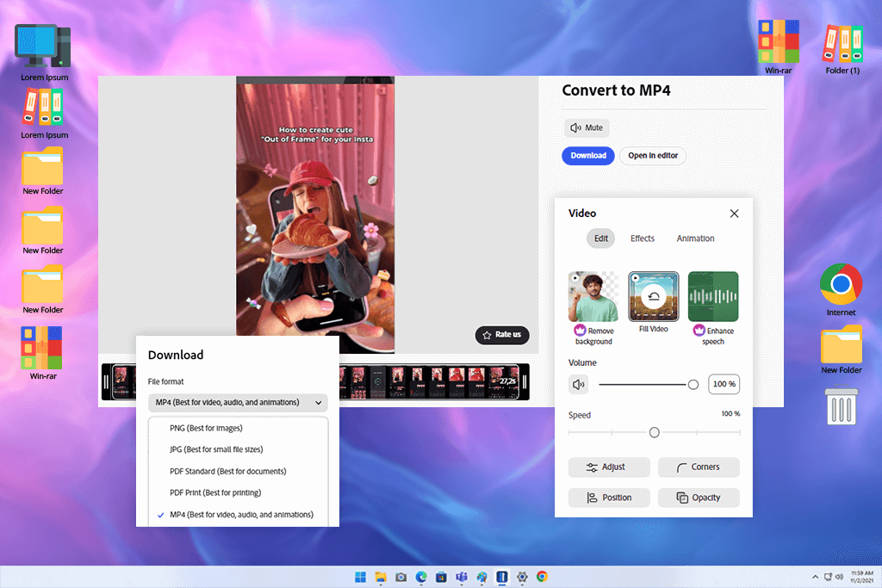Open the Adjust settings
The width and height of the screenshot is (882, 588).
tap(609, 467)
